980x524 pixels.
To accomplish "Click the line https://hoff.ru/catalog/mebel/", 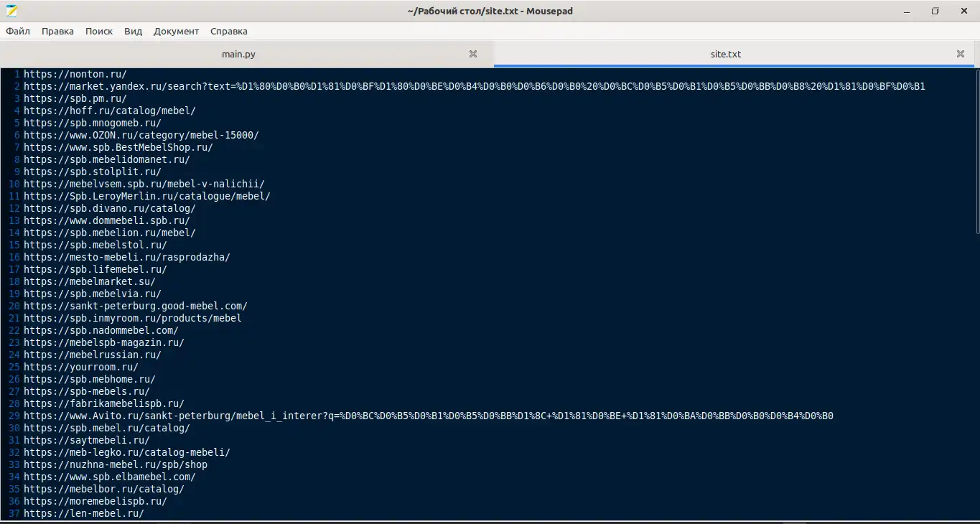I will [x=110, y=111].
